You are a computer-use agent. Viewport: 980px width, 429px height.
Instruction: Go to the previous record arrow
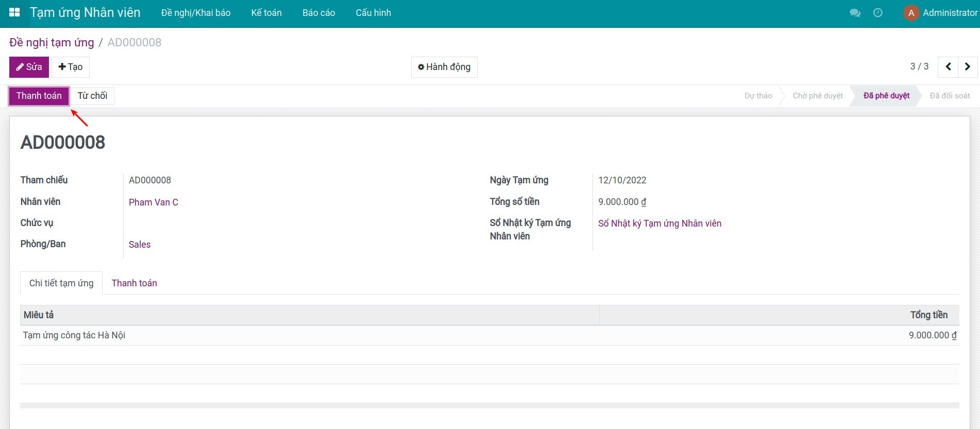948,66
